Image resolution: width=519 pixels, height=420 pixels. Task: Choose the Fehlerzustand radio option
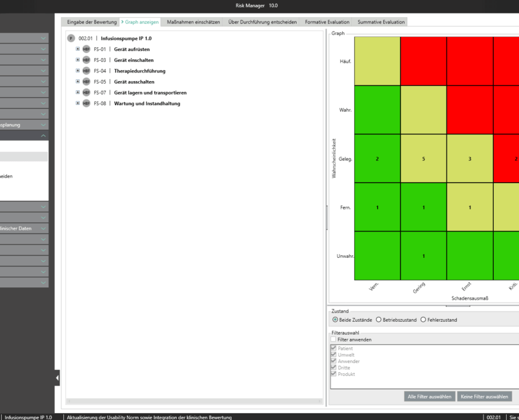(423, 320)
